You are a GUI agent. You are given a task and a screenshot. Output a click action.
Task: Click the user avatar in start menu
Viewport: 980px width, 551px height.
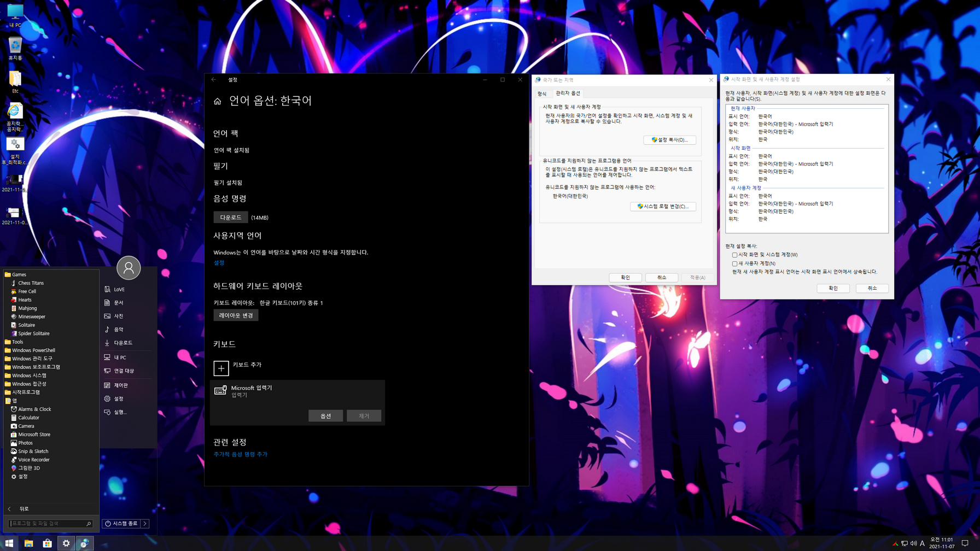[x=129, y=268]
